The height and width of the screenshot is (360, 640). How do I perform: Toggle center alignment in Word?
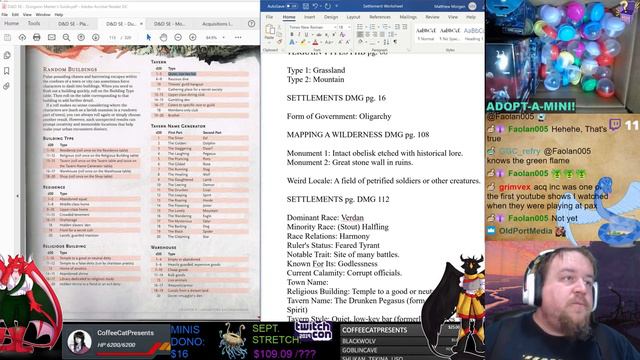tap(368, 34)
